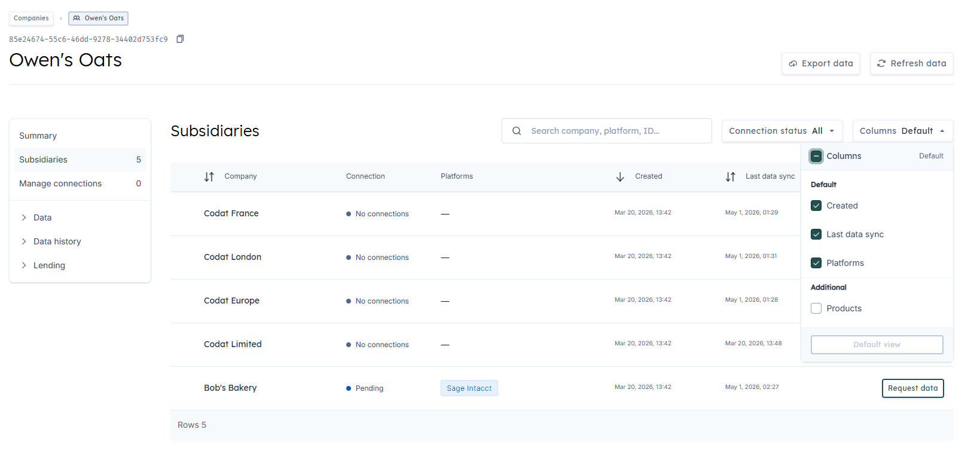Click Codat Limited's last sync Mar 20, 2026, 13:48
Viewport: 980px width, 469px height.
coord(753,344)
